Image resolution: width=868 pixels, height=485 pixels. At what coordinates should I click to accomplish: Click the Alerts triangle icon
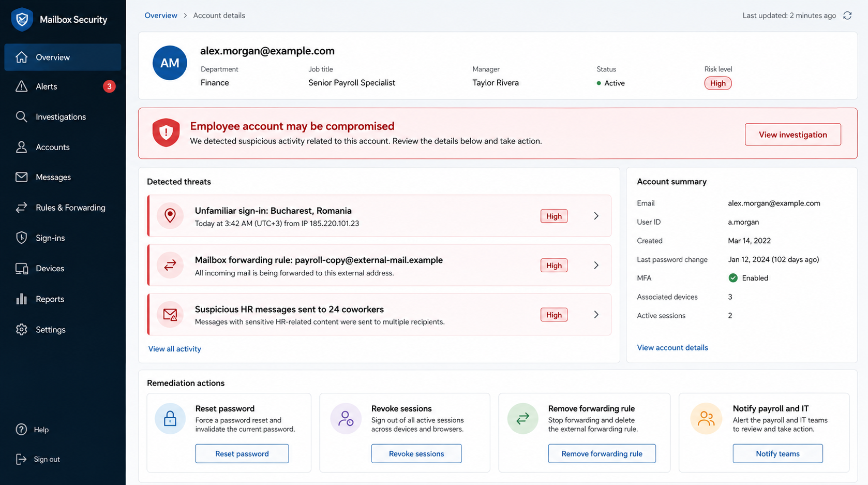(x=21, y=86)
